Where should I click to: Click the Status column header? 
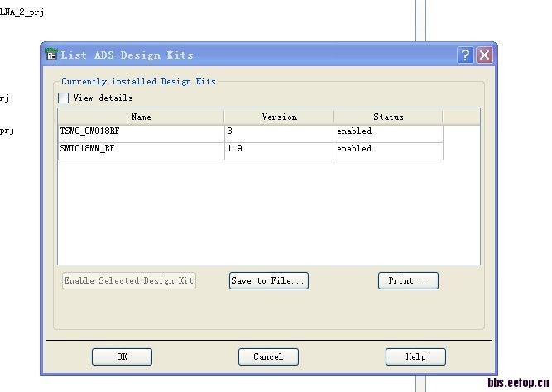(x=388, y=117)
